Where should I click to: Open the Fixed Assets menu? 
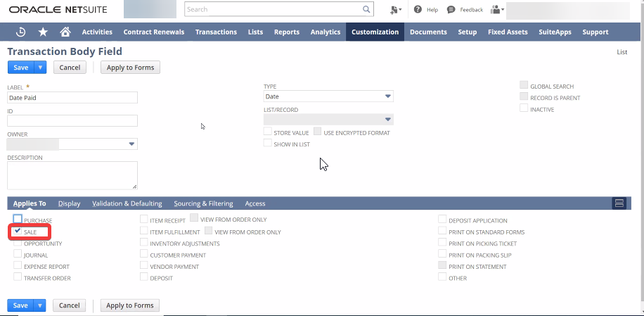click(x=508, y=32)
